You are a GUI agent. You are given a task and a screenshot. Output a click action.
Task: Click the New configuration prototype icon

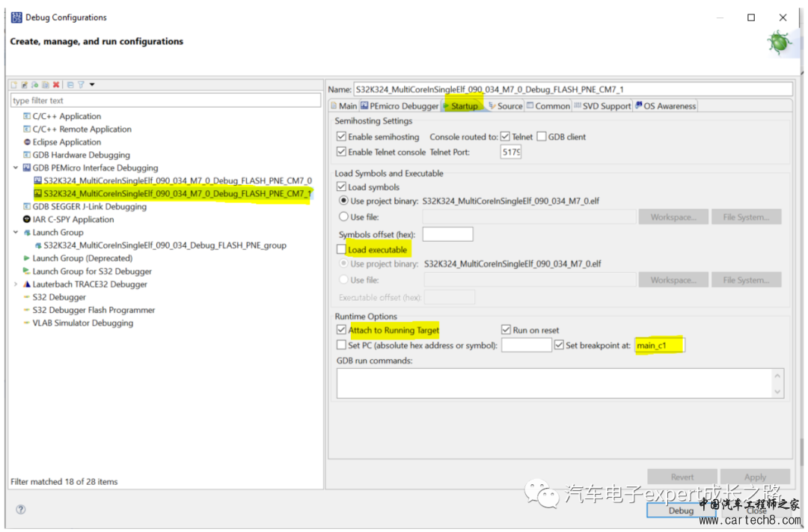tap(24, 85)
